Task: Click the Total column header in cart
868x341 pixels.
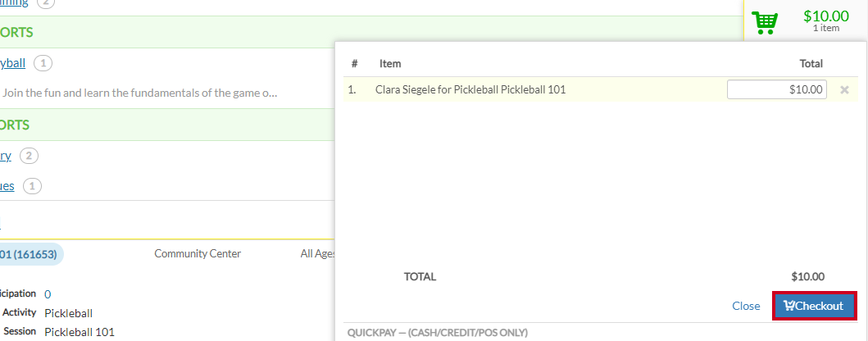Action: pos(811,64)
